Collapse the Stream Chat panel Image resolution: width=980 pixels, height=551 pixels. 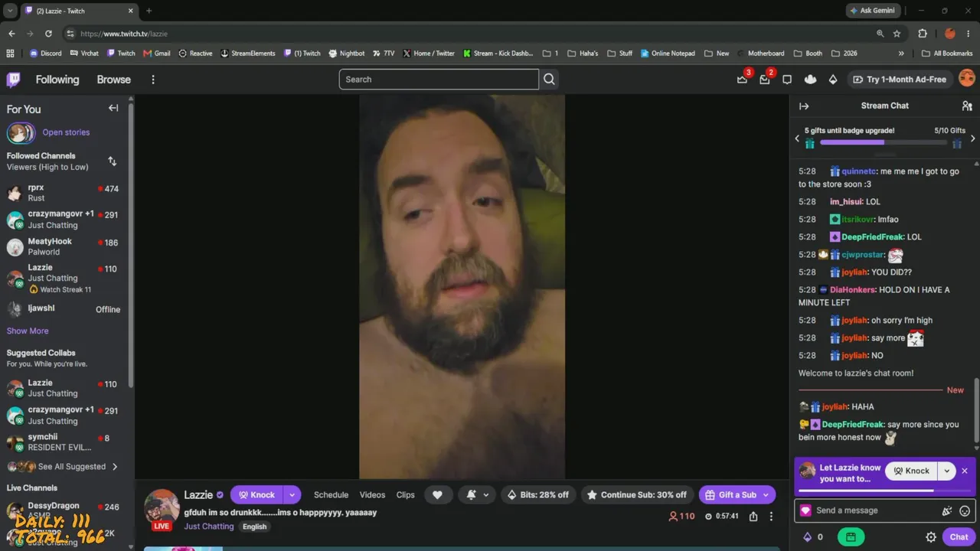click(x=804, y=106)
